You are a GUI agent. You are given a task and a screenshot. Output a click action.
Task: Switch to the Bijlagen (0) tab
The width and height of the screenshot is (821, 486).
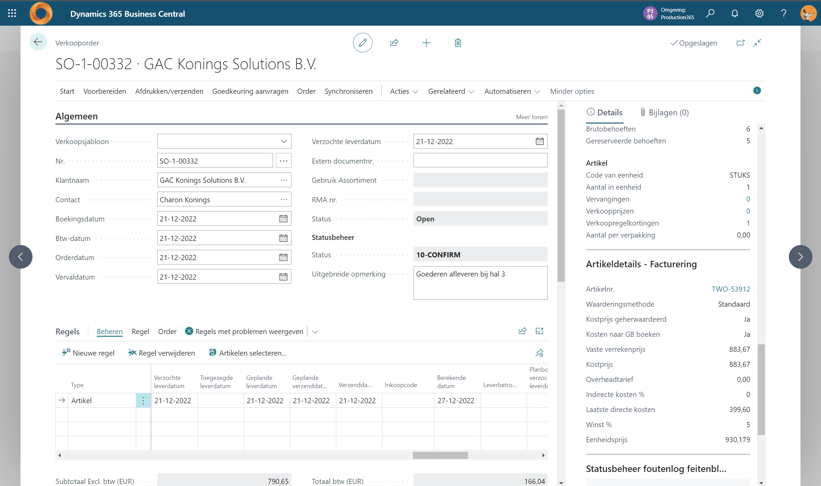point(664,112)
